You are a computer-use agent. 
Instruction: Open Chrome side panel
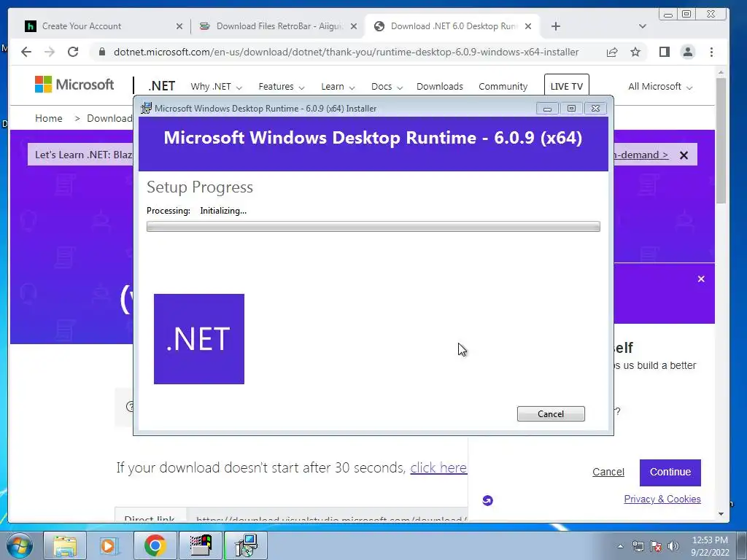(x=665, y=52)
